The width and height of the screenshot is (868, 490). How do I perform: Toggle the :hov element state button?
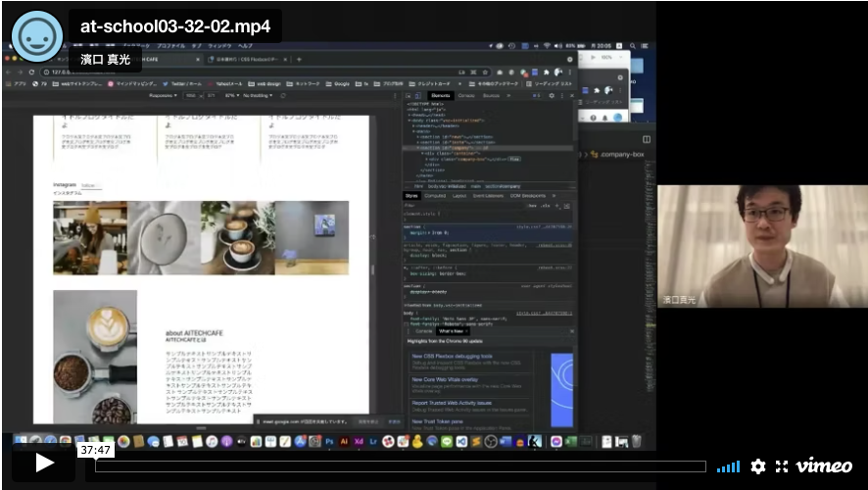tap(532, 206)
